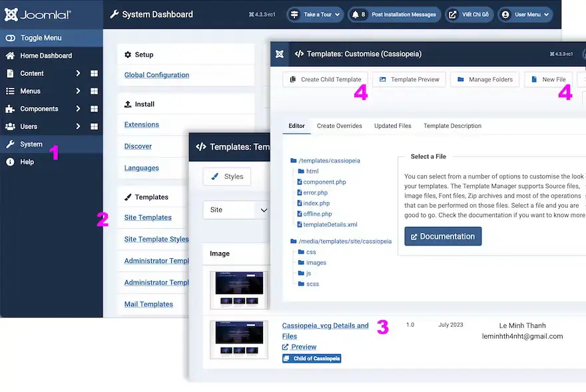Image resolution: width=586 pixels, height=392 pixels.
Task: Open Components dashboard grid icon
Action: pyautogui.click(x=94, y=109)
